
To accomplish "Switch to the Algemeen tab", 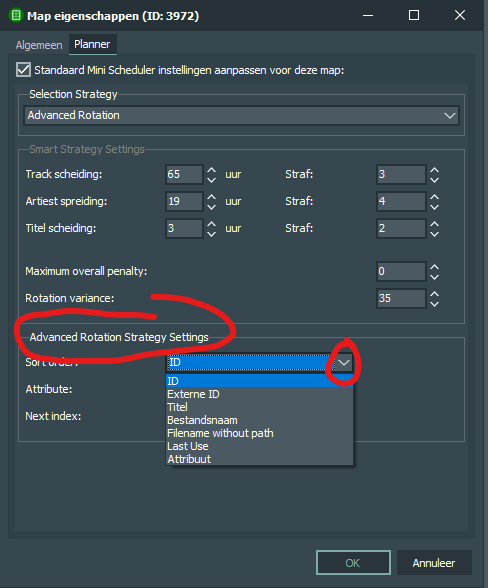I will [39, 45].
